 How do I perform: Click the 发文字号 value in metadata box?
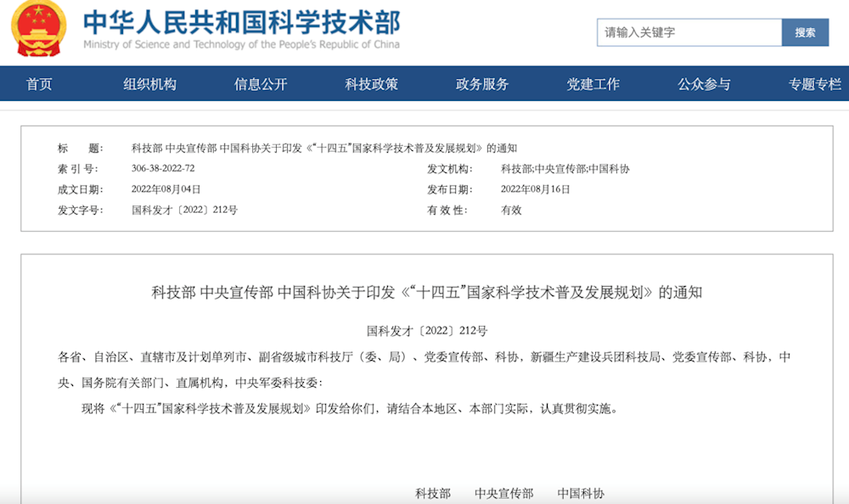184,210
